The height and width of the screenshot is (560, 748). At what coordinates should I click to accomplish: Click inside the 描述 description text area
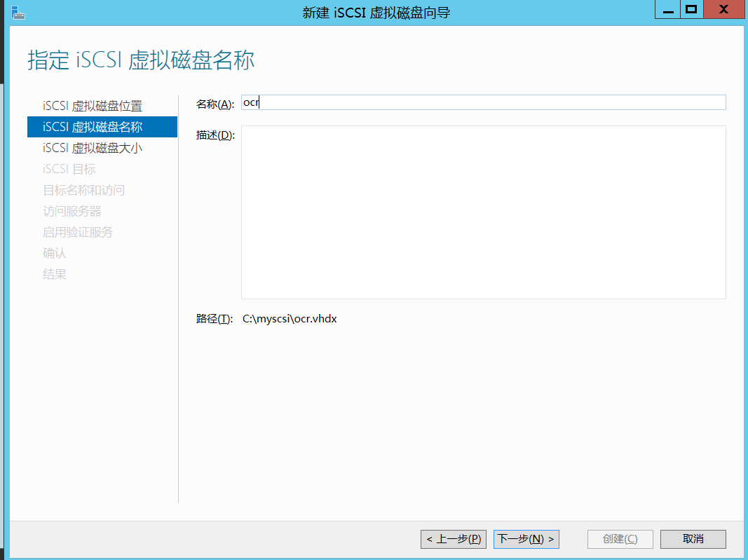click(483, 212)
